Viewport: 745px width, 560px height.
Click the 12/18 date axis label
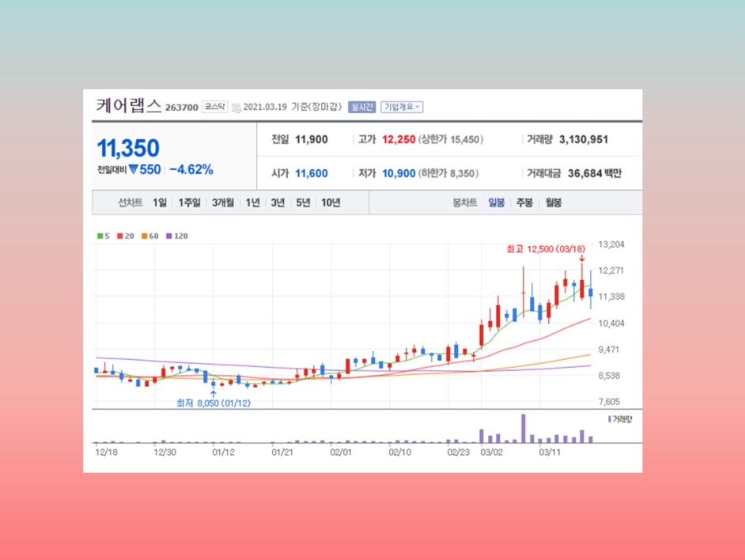[x=107, y=452]
